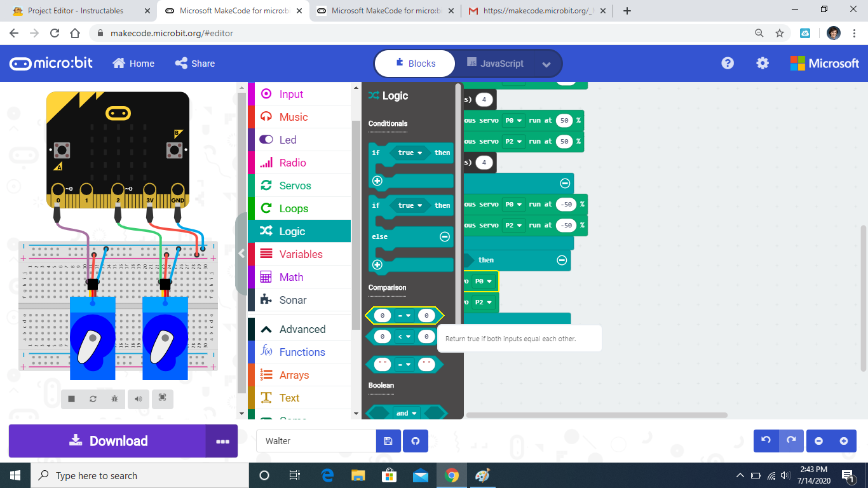Edit the project name field 'Walter'
The height and width of the screenshot is (488, 868).
316,441
